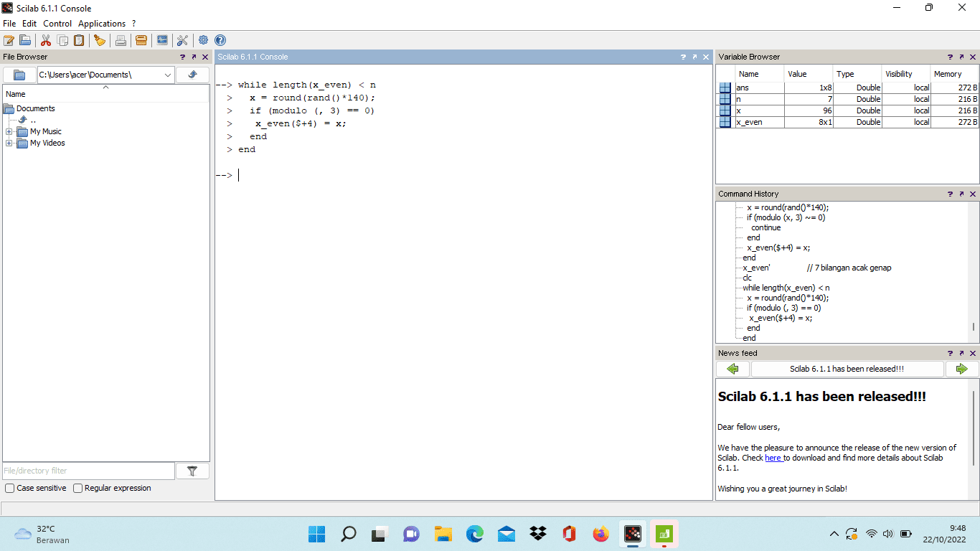The width and height of the screenshot is (980, 551).
Task: Open Scilab preferences tools icon
Action: coord(182,40)
